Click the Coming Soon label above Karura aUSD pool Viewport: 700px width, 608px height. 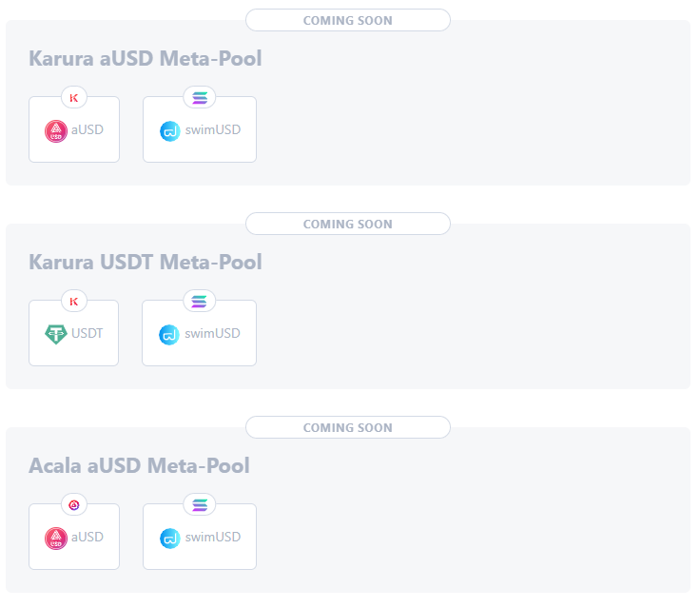(347, 20)
